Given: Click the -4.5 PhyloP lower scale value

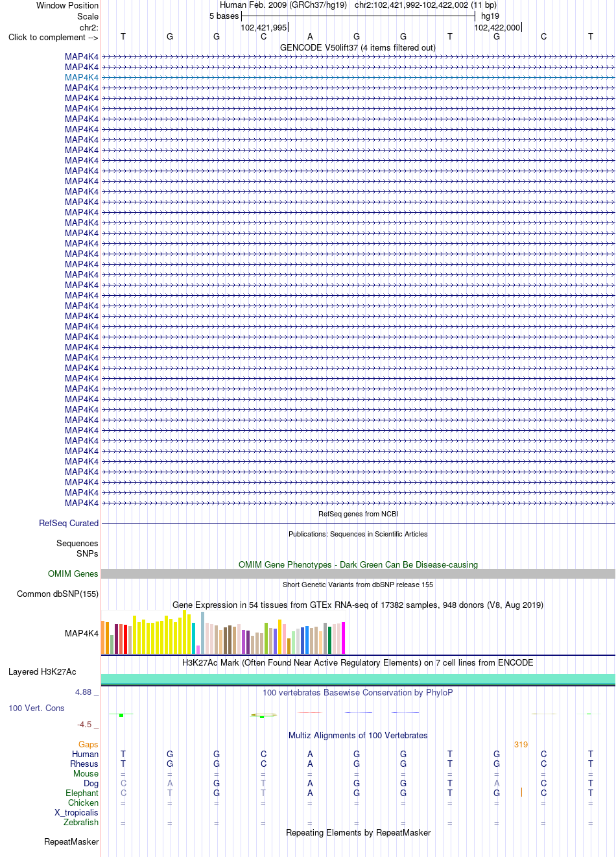Looking at the screenshot, I should 84,725.
